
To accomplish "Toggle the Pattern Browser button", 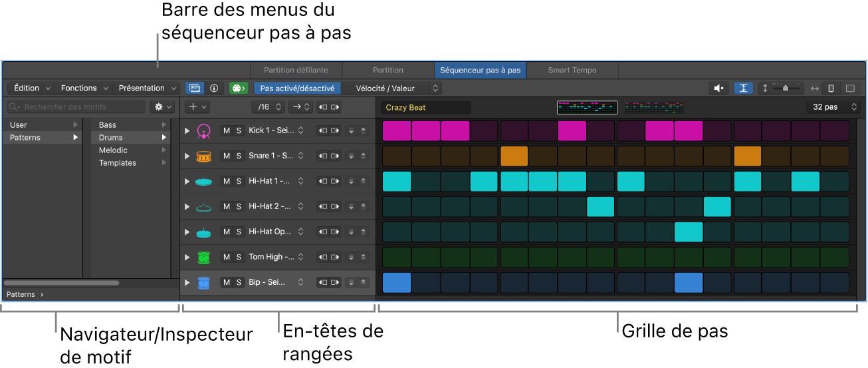I will 195,88.
